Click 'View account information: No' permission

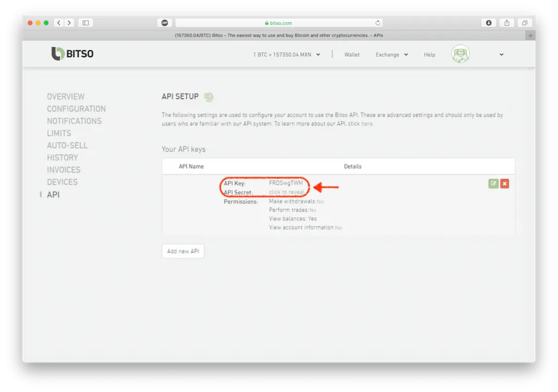point(305,227)
